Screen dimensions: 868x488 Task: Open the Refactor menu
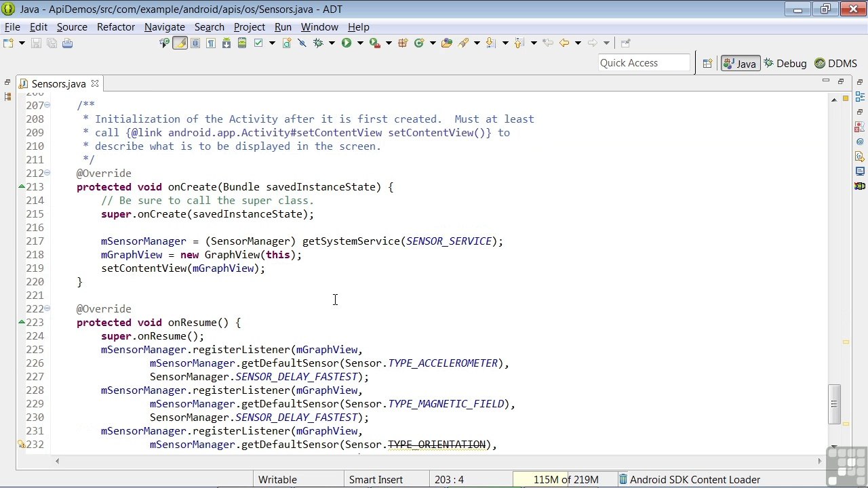[x=116, y=27]
